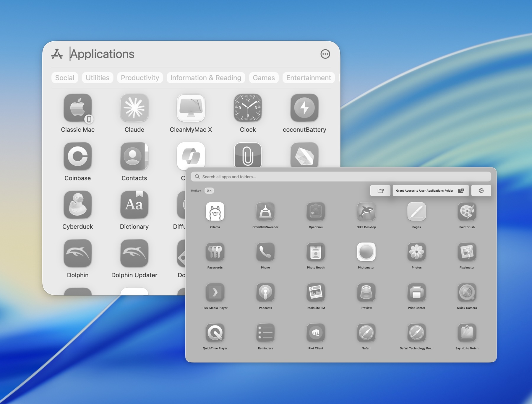This screenshot has height=404, width=532.
Task: Launch Say No to Notch
Action: click(x=466, y=333)
